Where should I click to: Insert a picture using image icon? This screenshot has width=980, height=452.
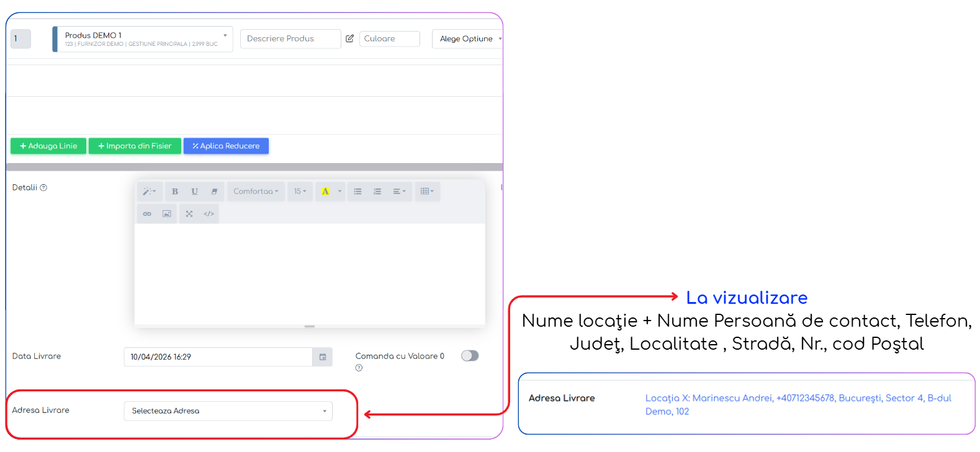pos(167,214)
